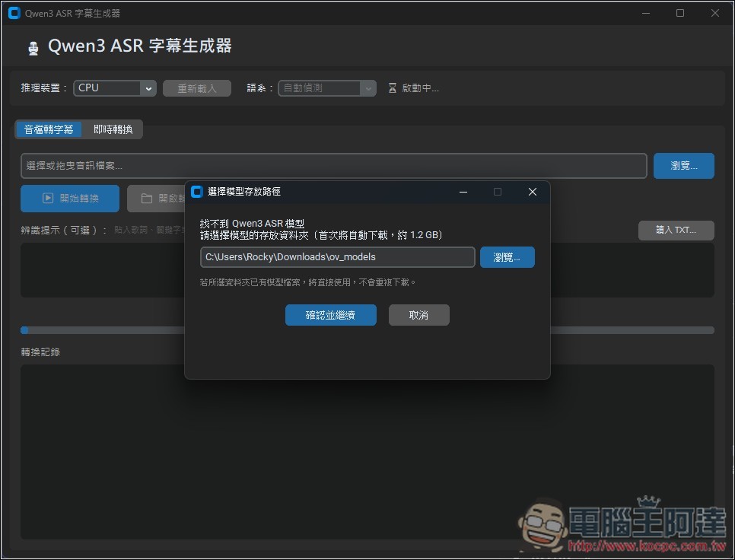Click the play icon on 開始轉換 button
Screen dimensions: 735x560
click(x=48, y=198)
